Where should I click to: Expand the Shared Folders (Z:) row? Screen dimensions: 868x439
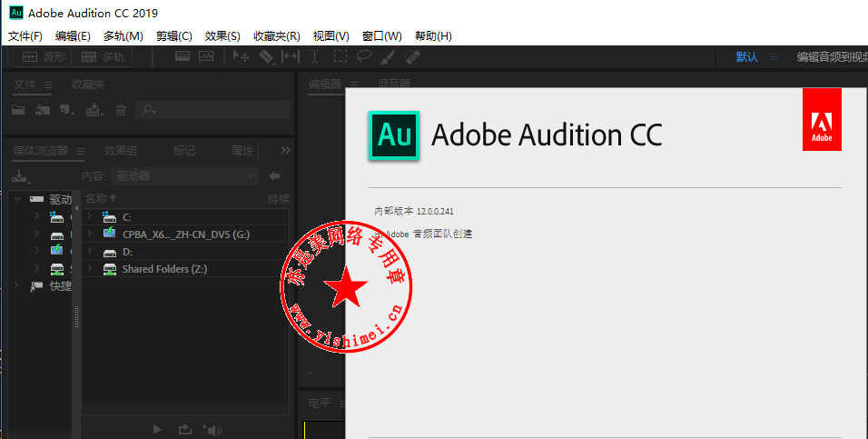pyautogui.click(x=89, y=269)
